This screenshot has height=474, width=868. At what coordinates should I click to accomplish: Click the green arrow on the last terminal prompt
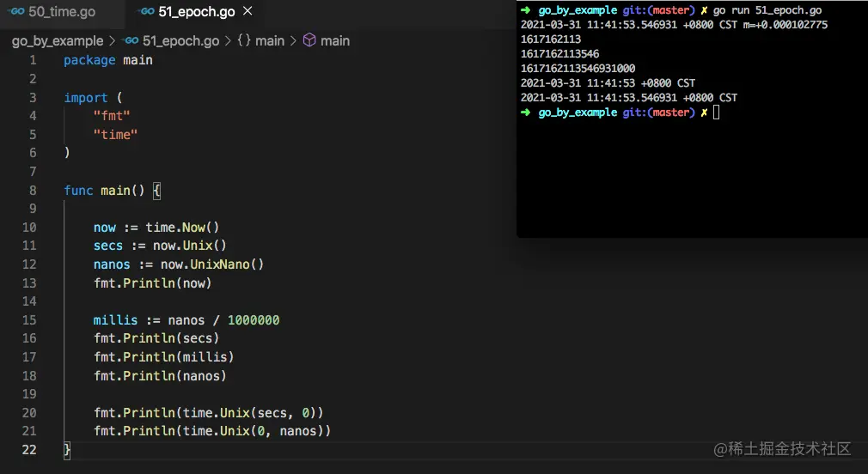point(525,112)
